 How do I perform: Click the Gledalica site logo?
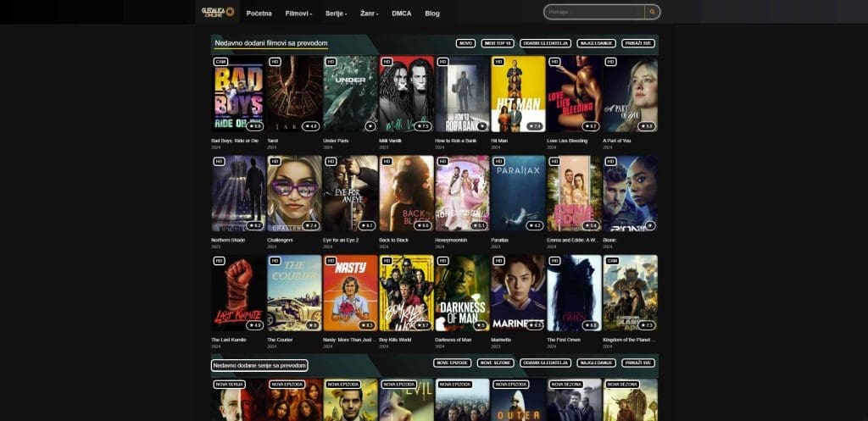(x=218, y=12)
